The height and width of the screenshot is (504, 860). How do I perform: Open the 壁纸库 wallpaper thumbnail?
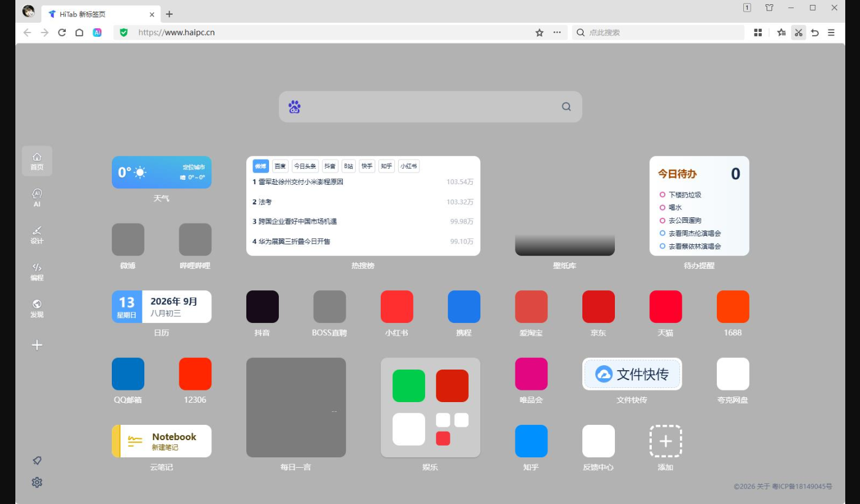tap(565, 206)
